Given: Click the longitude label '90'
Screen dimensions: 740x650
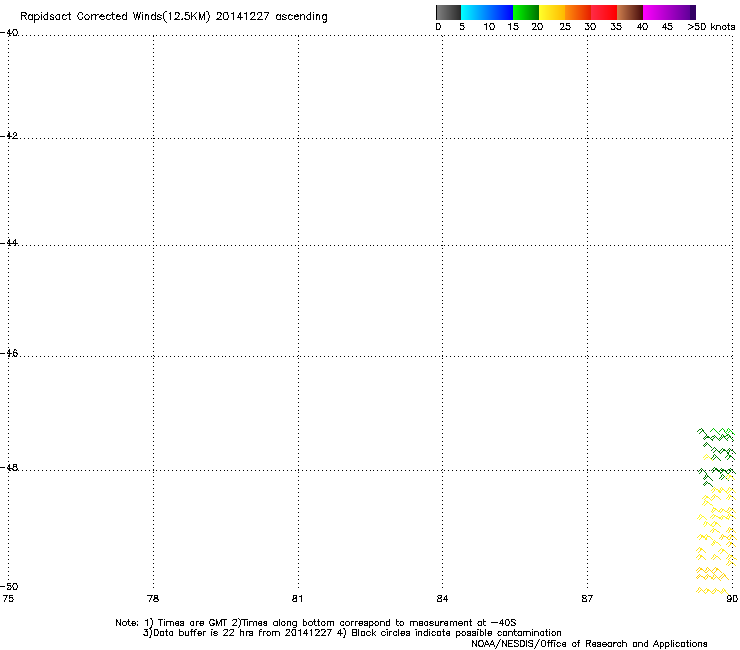Looking at the screenshot, I should (x=732, y=599).
